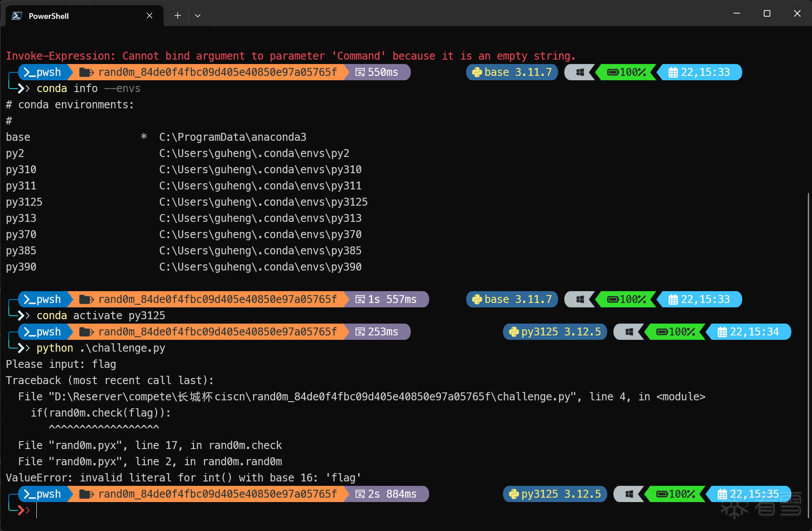Open a new terminal tab
812x531 pixels.
click(178, 16)
